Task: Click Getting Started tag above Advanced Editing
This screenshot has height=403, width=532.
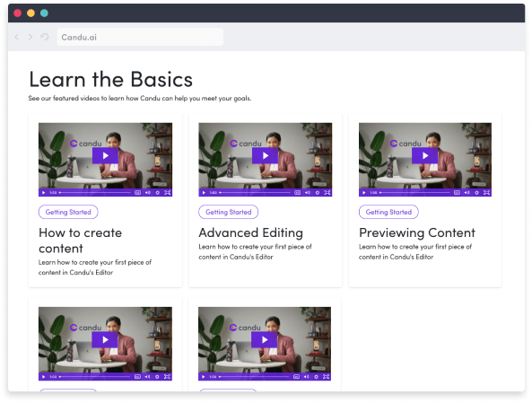Action: click(x=229, y=212)
